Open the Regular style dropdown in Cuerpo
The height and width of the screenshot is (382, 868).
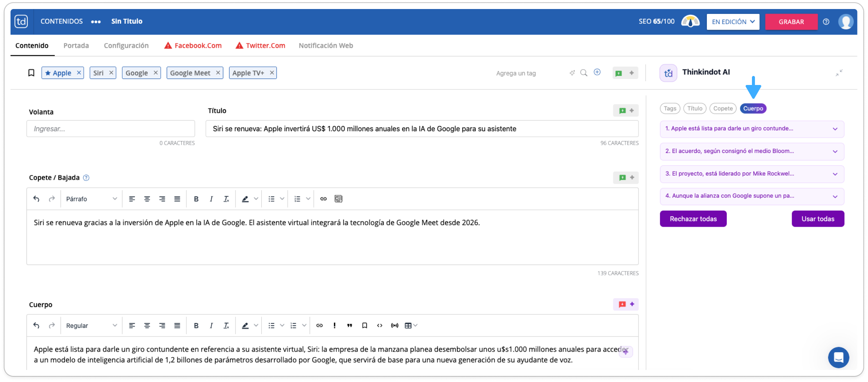(x=91, y=326)
